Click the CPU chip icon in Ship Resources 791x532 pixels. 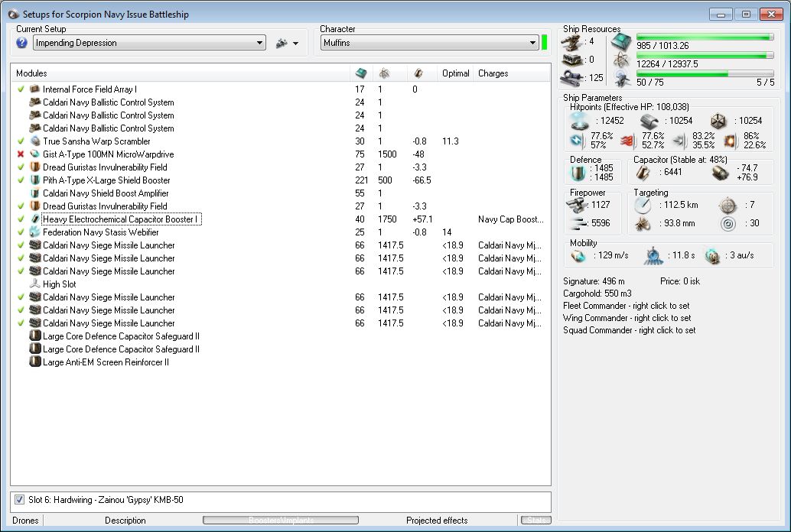tap(620, 43)
